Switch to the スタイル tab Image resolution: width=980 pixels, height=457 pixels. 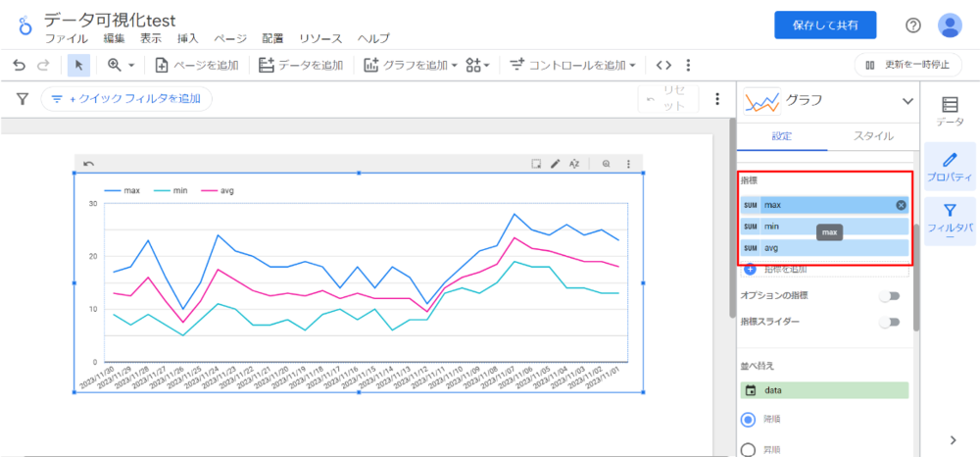(873, 135)
